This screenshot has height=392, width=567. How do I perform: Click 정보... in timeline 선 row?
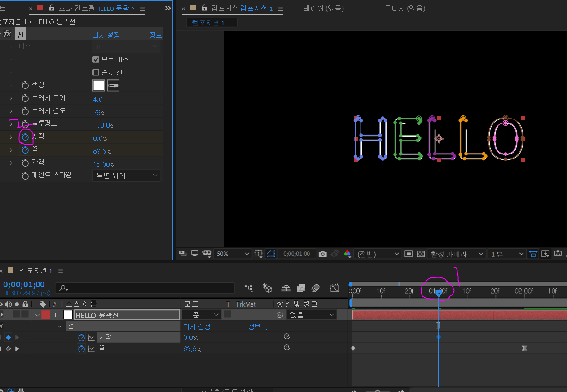[258, 326]
